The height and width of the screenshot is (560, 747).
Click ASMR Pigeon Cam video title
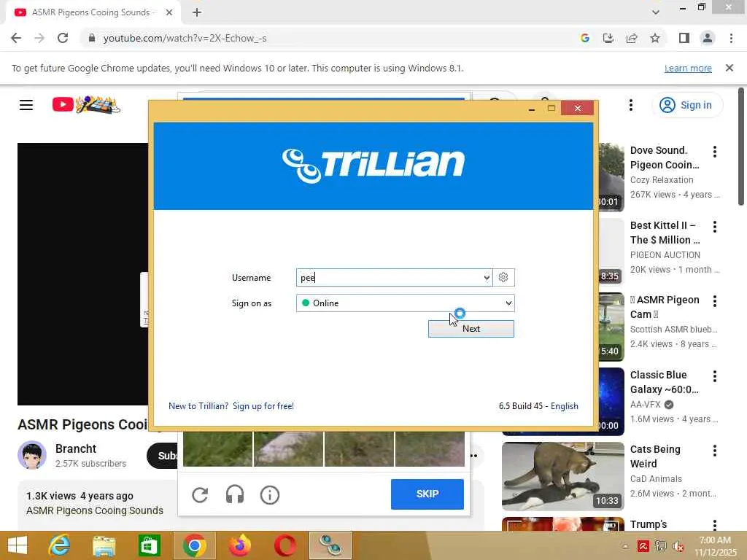pos(665,307)
